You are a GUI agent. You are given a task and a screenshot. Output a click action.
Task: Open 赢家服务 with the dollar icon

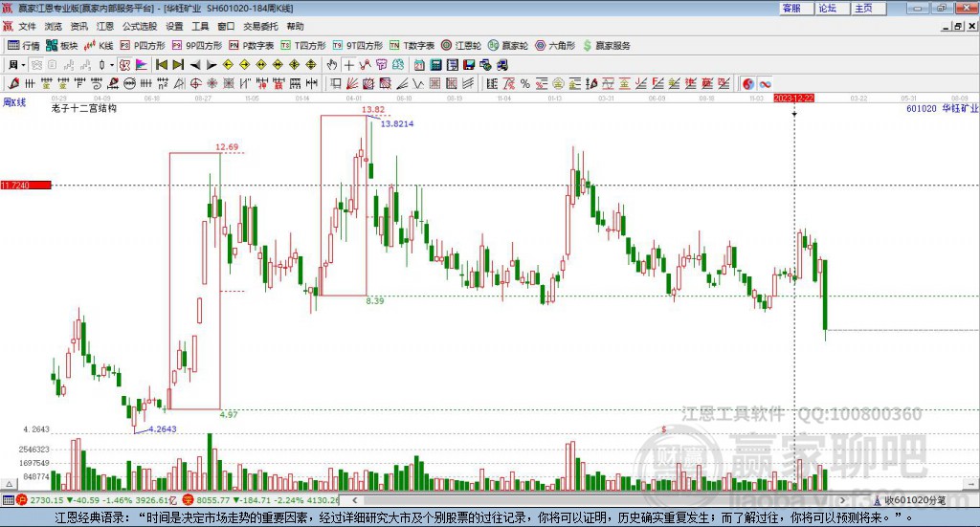point(606,46)
